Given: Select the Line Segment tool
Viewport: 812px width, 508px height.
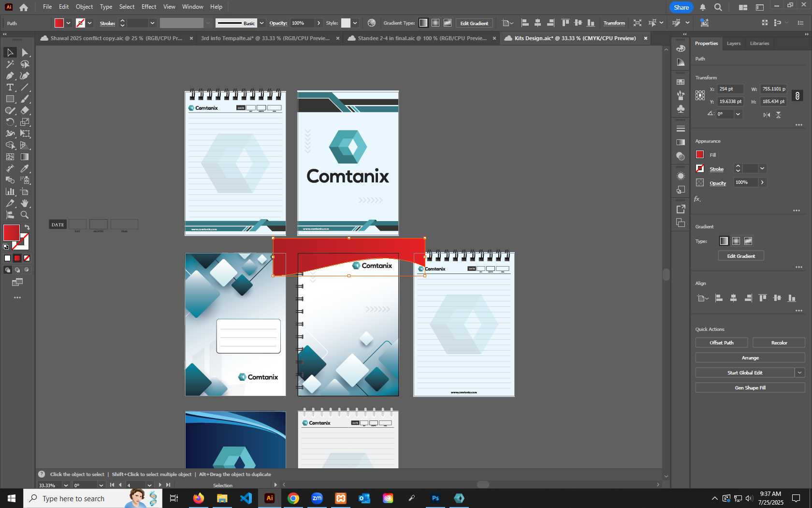Looking at the screenshot, I should click(x=25, y=87).
